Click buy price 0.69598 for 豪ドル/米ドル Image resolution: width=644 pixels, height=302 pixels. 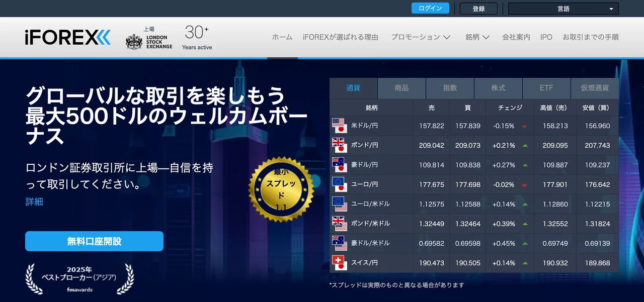coord(468,243)
